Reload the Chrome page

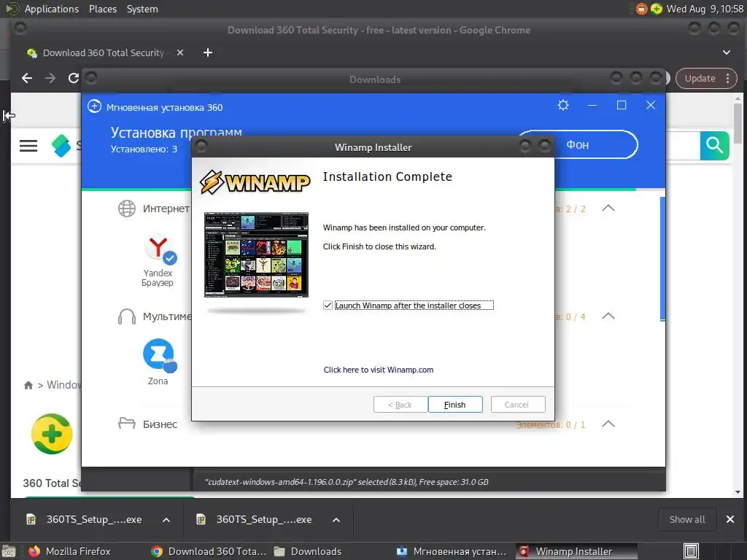[74, 78]
